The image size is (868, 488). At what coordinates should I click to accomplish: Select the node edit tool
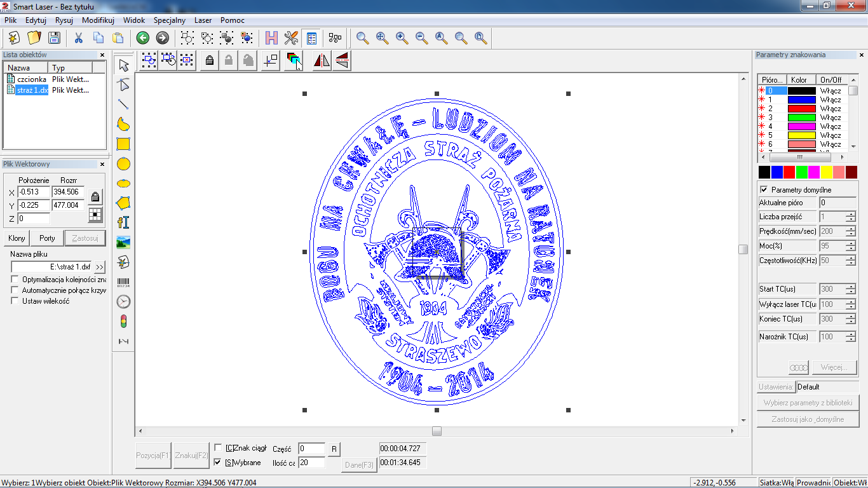tap(123, 85)
